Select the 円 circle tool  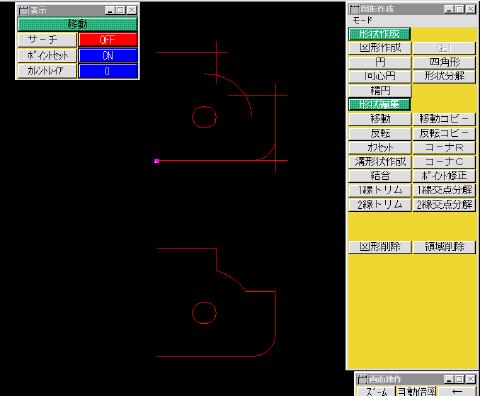[380, 62]
